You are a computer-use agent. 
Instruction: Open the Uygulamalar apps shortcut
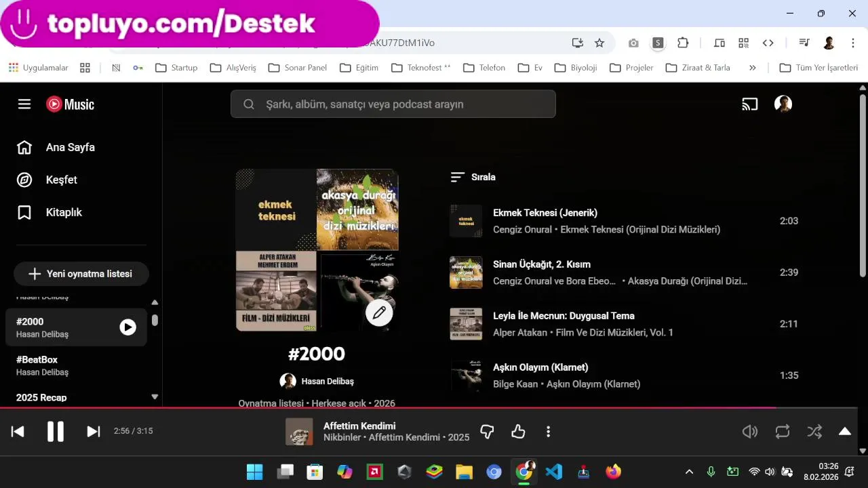(39, 68)
